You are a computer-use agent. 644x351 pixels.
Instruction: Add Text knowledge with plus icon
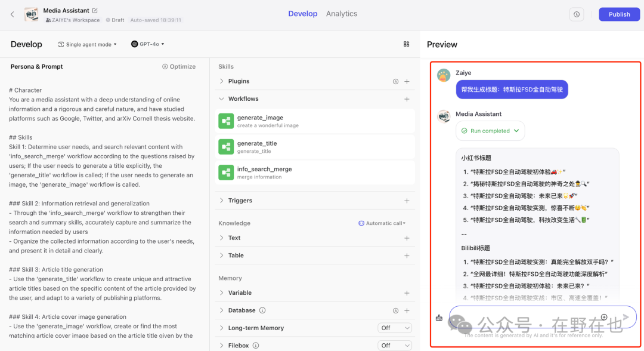407,238
